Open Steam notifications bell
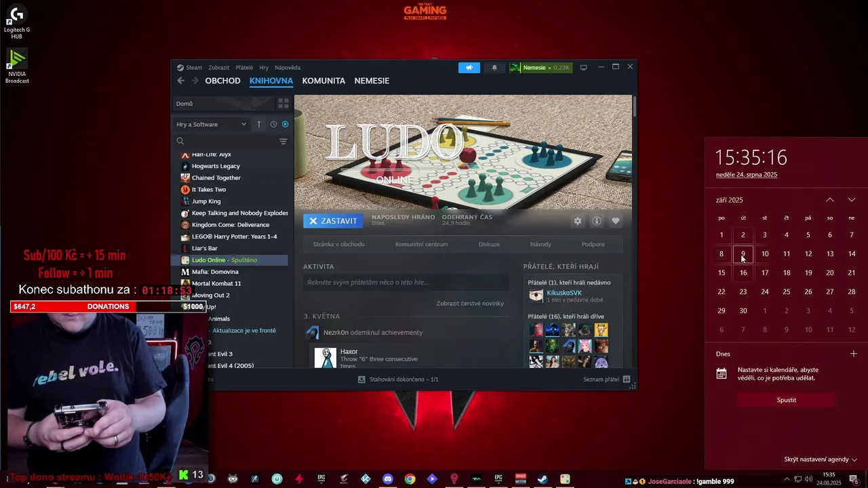 tap(494, 68)
